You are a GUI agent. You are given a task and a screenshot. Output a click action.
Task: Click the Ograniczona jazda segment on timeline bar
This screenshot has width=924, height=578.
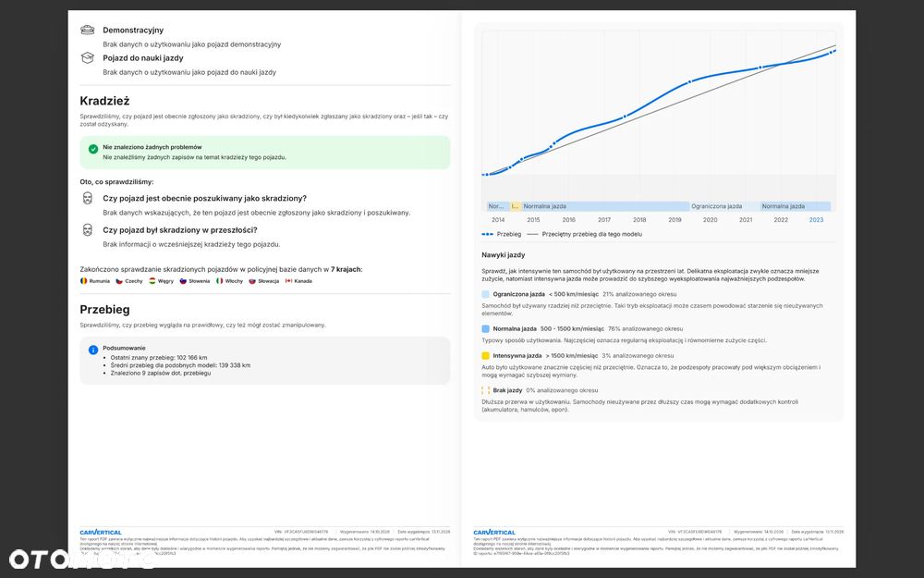[724, 206]
